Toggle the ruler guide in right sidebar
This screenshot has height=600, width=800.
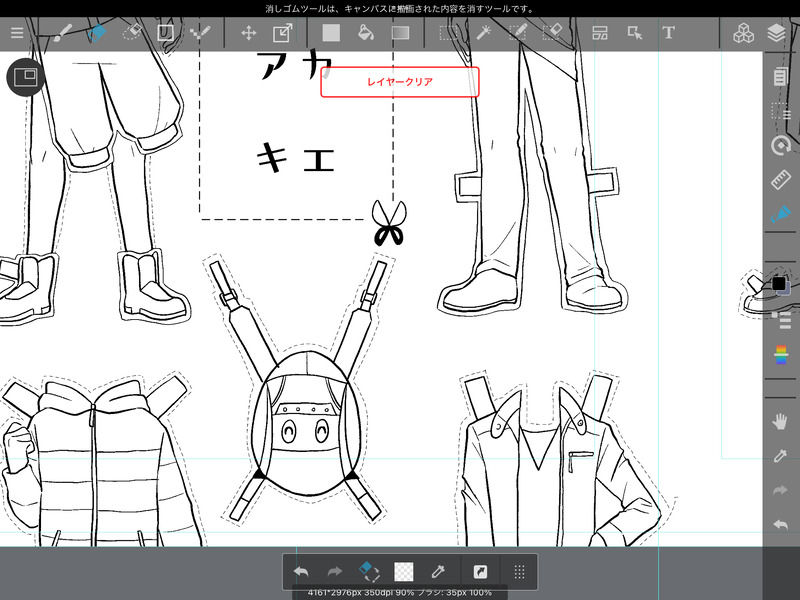(x=781, y=181)
